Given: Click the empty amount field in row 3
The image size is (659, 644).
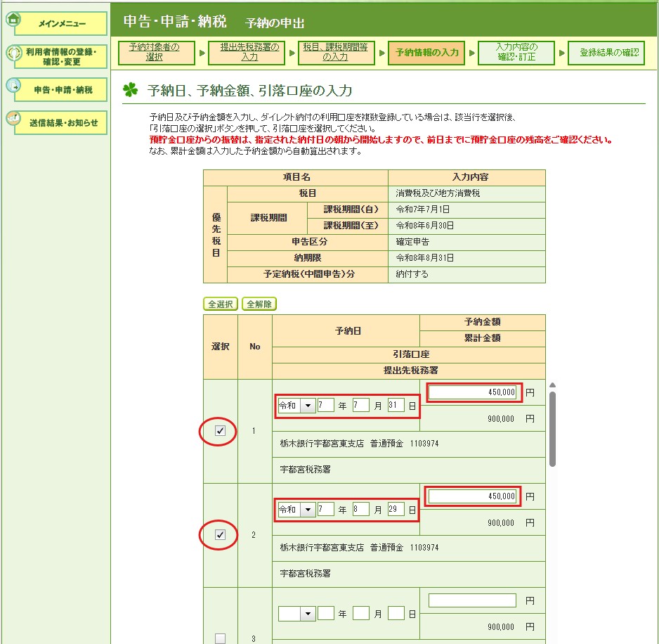Looking at the screenshot, I should click(472, 600).
